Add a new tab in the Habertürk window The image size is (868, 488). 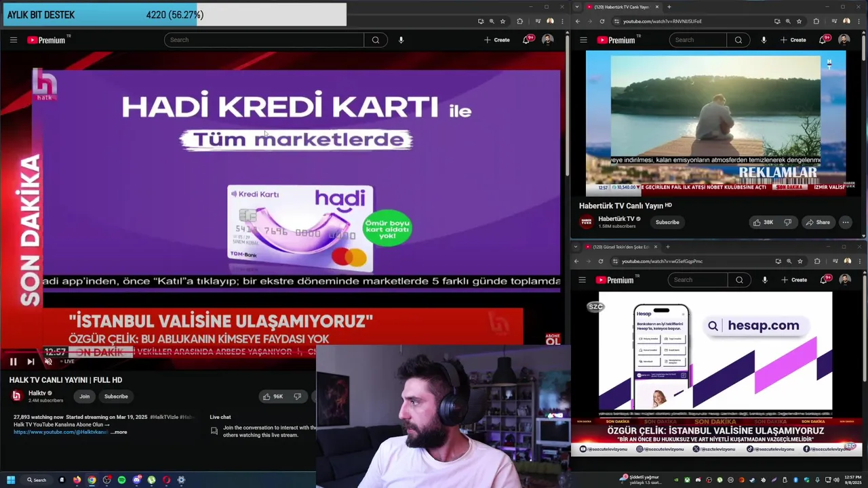[x=669, y=7]
